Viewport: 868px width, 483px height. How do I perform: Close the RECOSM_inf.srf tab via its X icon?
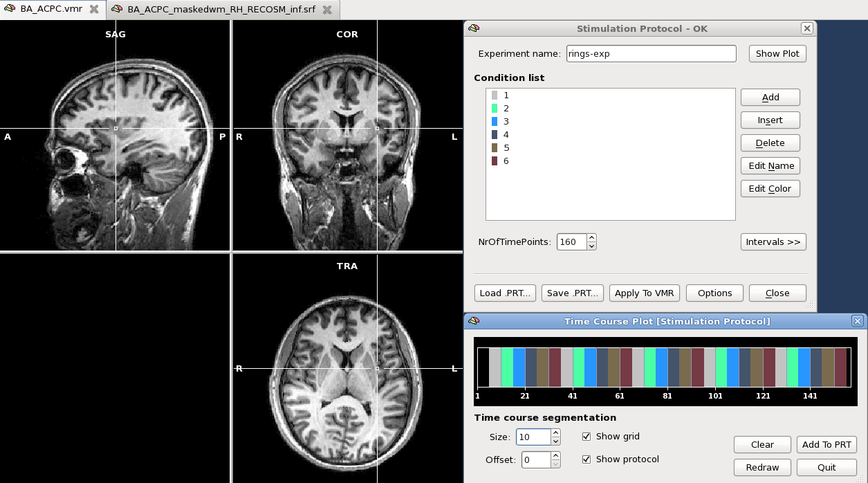coord(329,10)
